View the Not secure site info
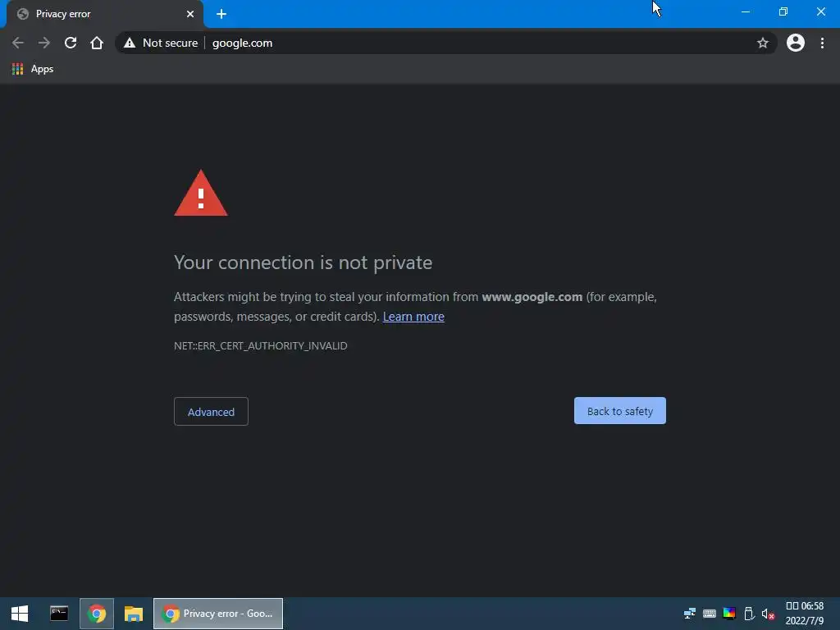This screenshot has width=840, height=630. point(161,43)
